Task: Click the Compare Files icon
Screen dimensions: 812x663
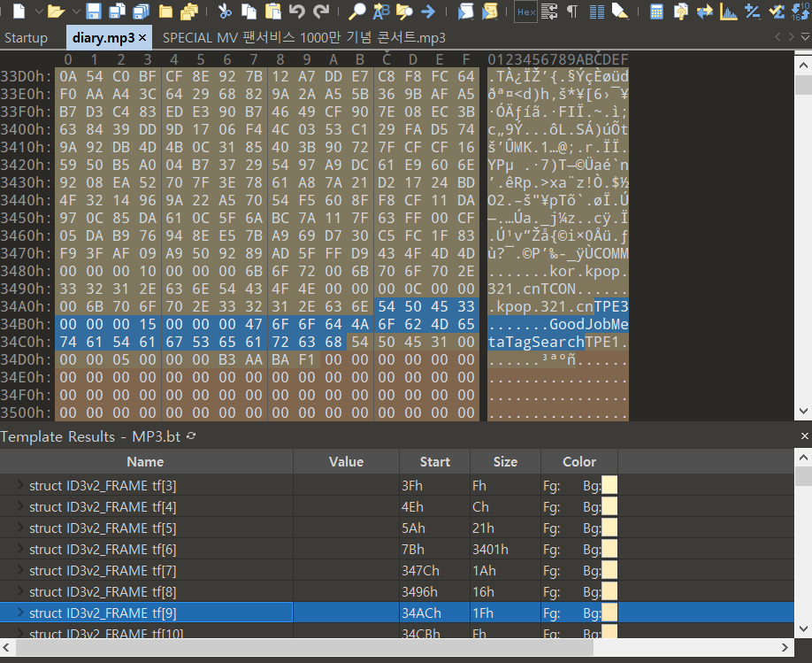Action: tap(680, 11)
